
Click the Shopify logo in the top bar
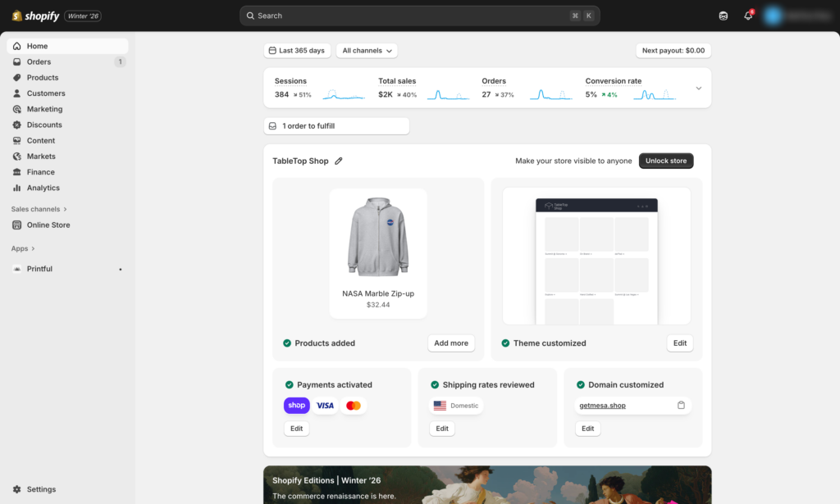(35, 16)
